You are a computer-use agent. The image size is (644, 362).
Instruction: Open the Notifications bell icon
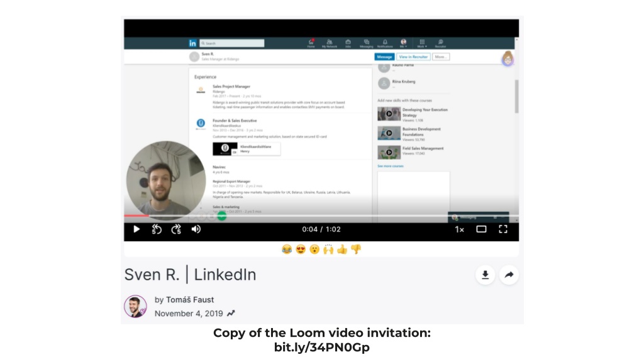coord(385,43)
